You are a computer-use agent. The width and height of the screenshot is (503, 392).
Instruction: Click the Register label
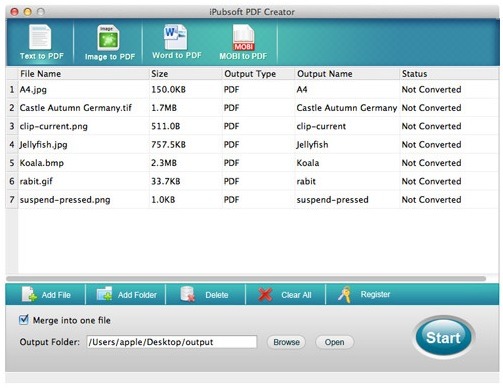[375, 294]
